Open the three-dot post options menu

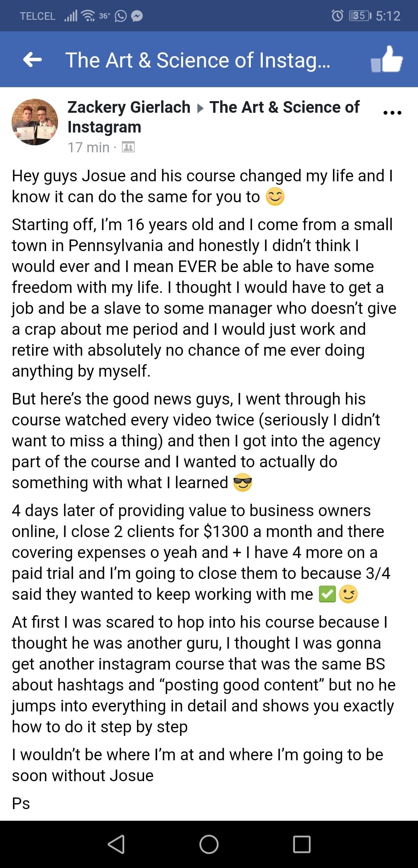(x=392, y=113)
